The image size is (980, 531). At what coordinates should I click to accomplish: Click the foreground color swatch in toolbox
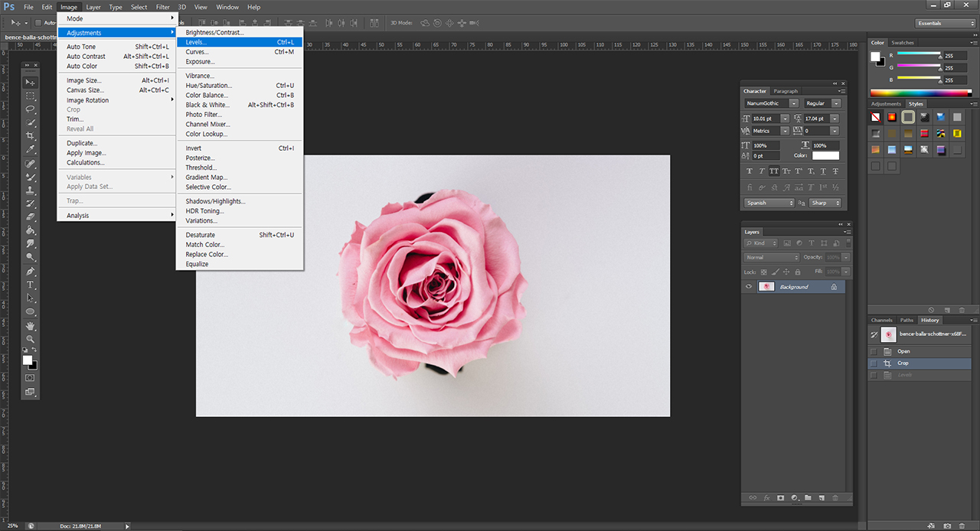pos(28,360)
